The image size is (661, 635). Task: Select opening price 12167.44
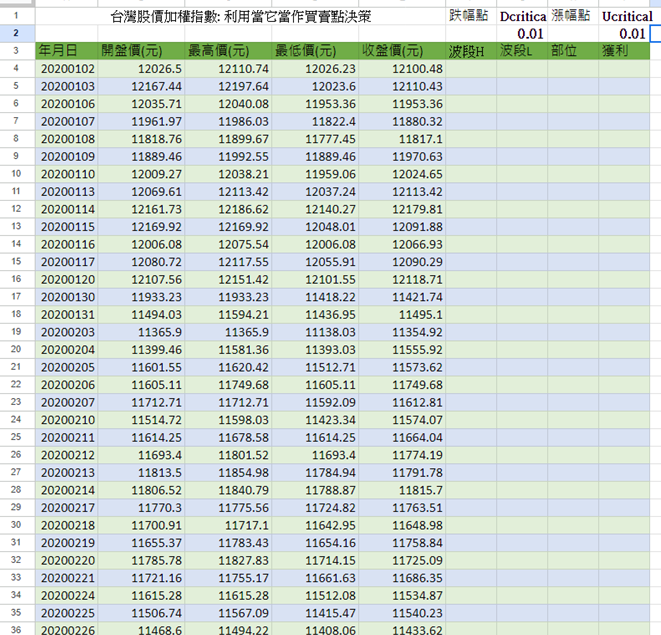(x=141, y=86)
